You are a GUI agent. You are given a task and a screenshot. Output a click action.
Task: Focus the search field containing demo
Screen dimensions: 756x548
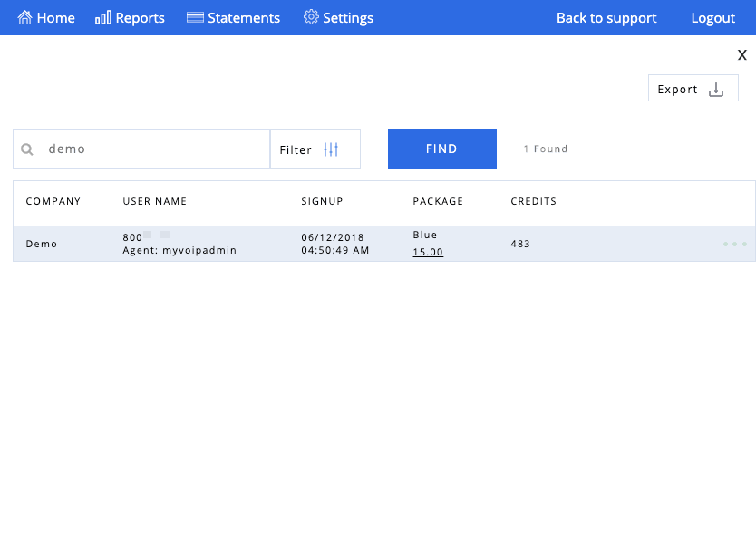[x=141, y=149]
